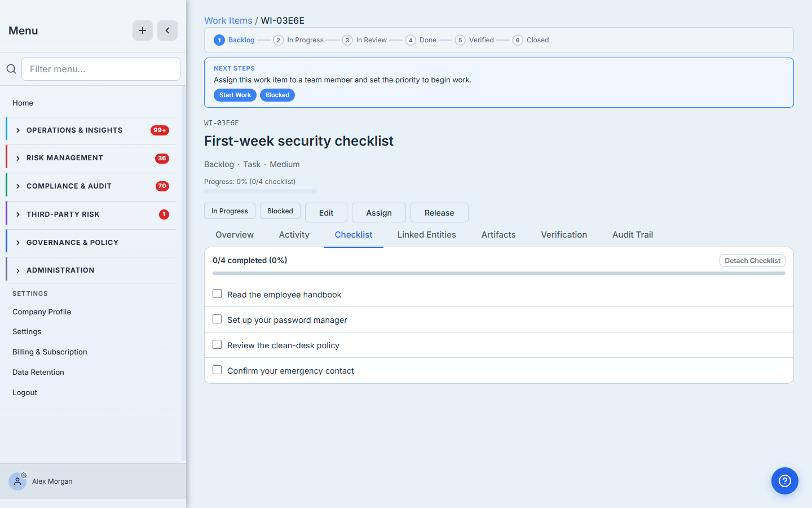Open the Verification tab
Screen dimensions: 812x508
(564, 235)
